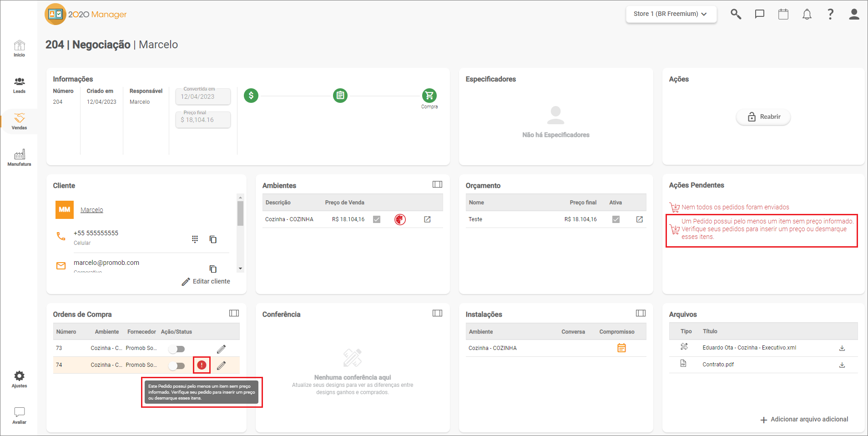Click the Preço final field
868x436 pixels.
pos(203,120)
